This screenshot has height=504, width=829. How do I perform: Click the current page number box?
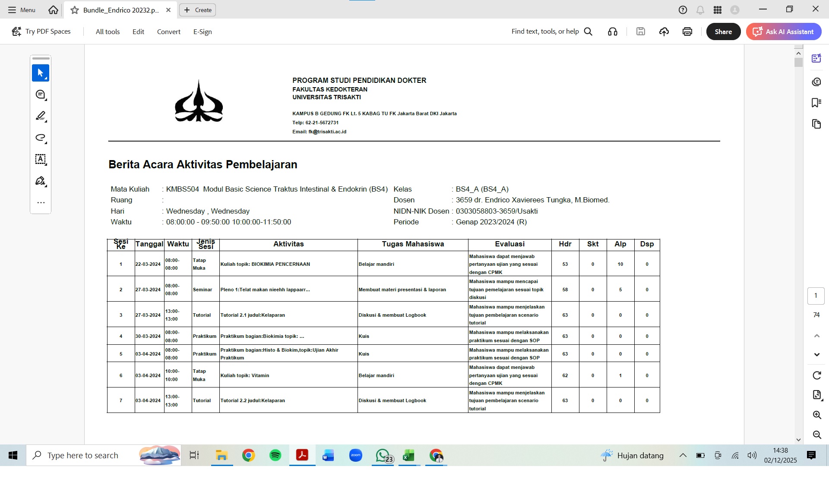[x=816, y=296]
